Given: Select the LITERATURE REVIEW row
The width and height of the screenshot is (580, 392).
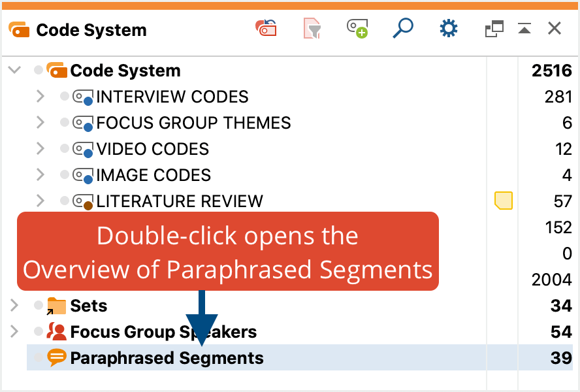Looking at the screenshot, I should coord(290,201).
